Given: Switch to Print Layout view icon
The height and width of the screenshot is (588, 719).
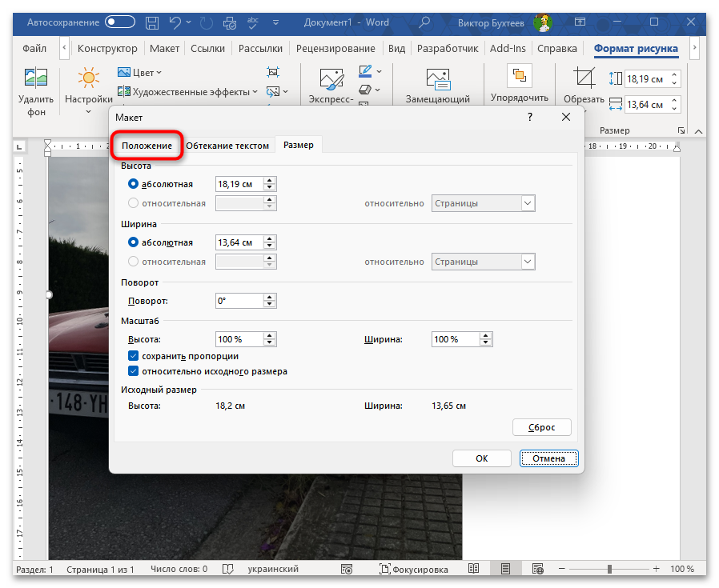Looking at the screenshot, I should coord(505,569).
